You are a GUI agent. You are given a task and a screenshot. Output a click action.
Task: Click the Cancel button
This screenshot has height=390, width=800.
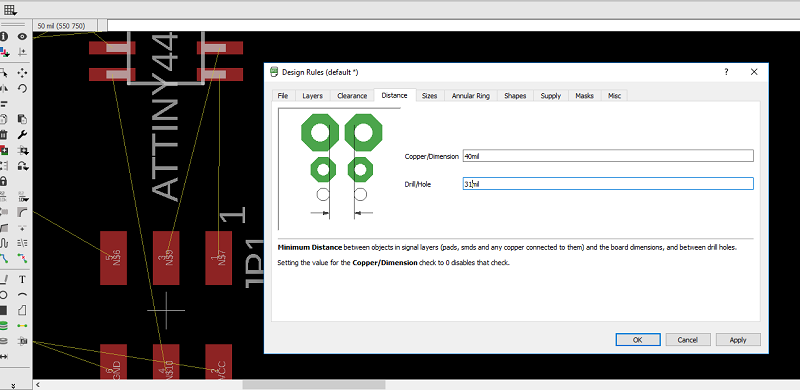688,339
